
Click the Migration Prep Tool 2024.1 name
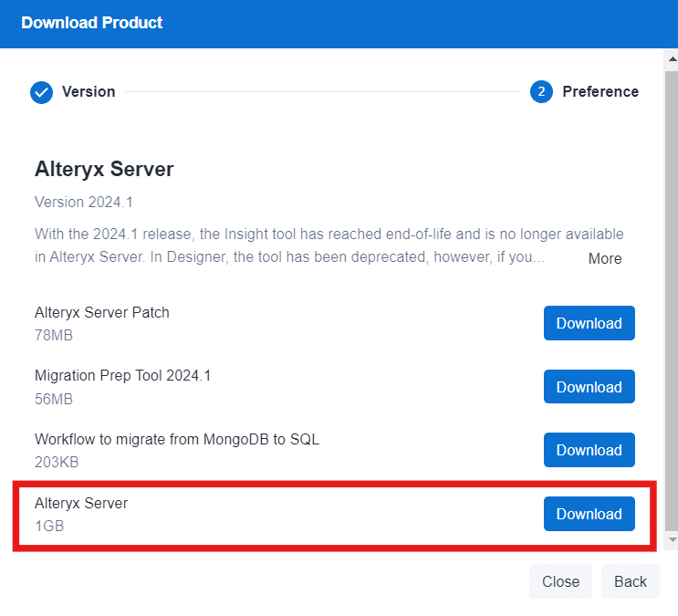coord(122,375)
